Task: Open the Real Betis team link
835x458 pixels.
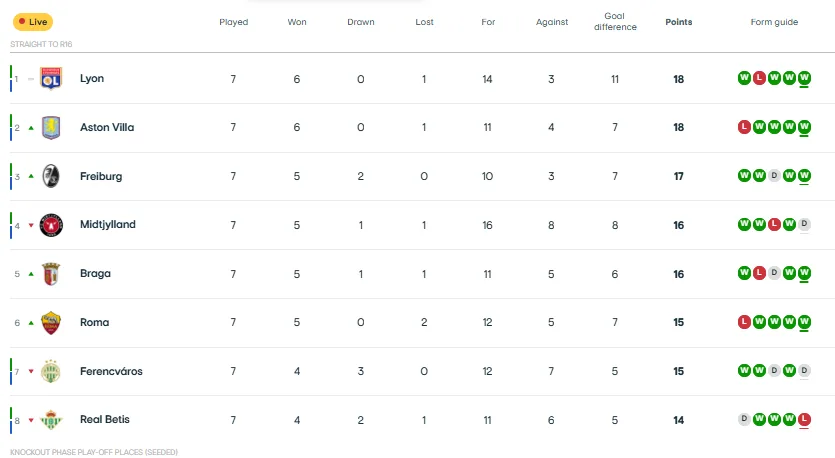Action: pyautogui.click(x=105, y=420)
